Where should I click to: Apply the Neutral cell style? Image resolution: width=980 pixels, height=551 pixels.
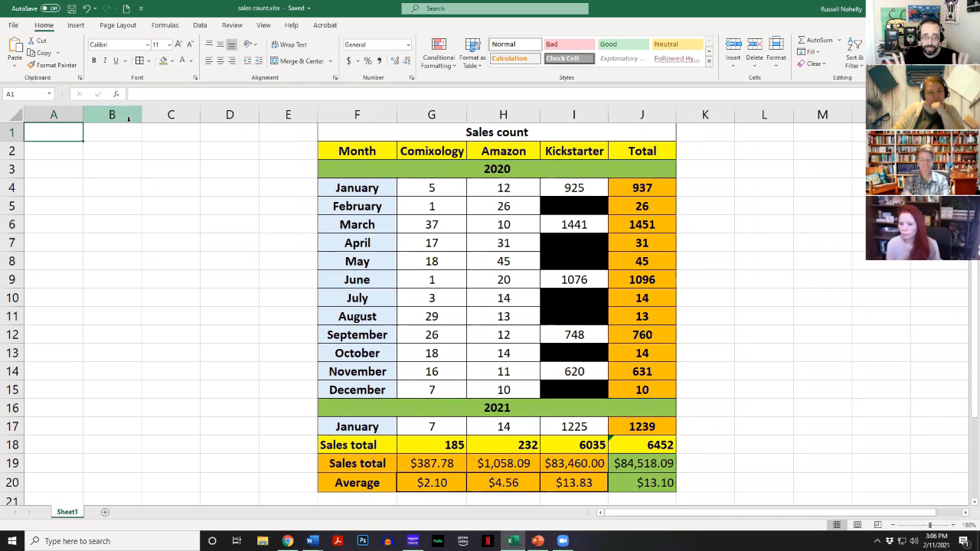(678, 44)
